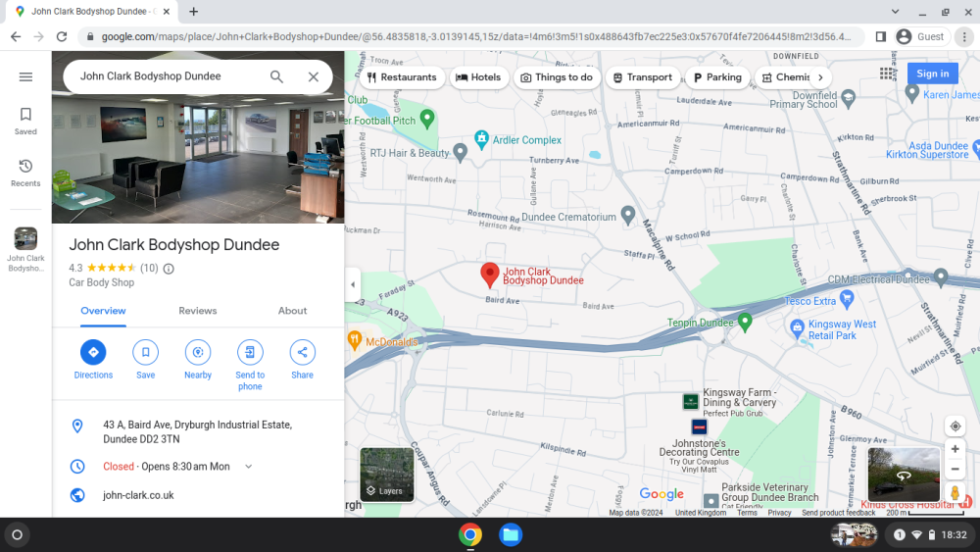The width and height of the screenshot is (980, 552).
Task: Collapse the side panel arrow
Action: pyautogui.click(x=353, y=284)
